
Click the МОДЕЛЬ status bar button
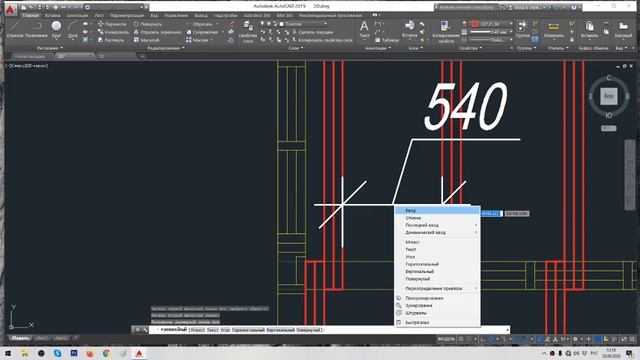[446, 339]
